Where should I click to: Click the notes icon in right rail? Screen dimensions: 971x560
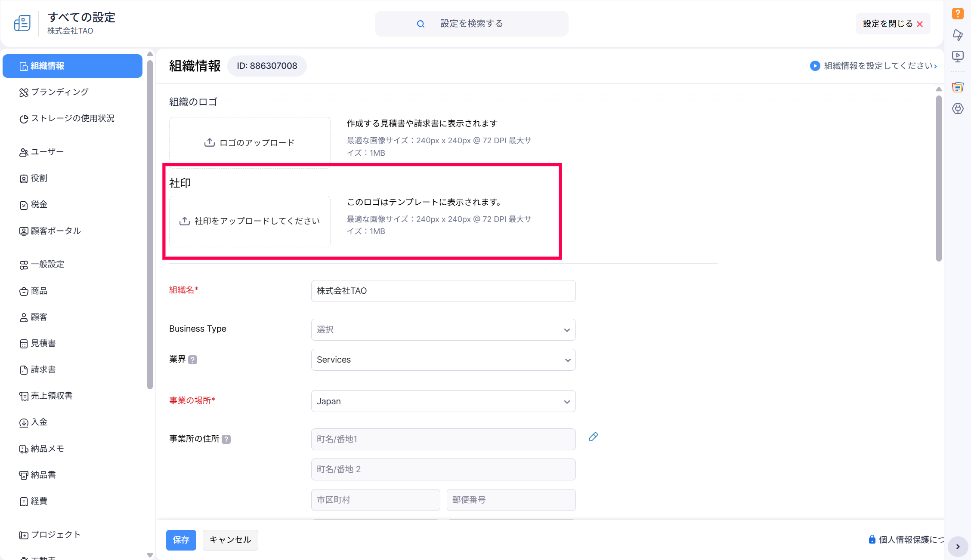pyautogui.click(x=958, y=87)
